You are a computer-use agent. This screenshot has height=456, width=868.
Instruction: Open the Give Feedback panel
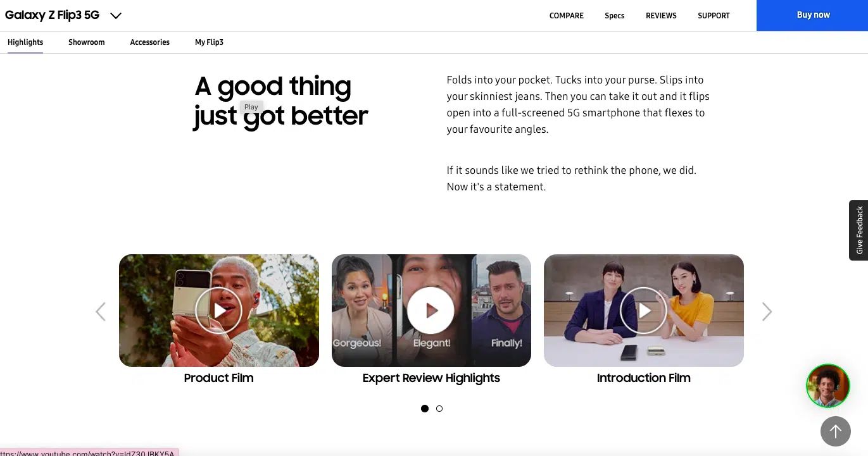[859, 230]
